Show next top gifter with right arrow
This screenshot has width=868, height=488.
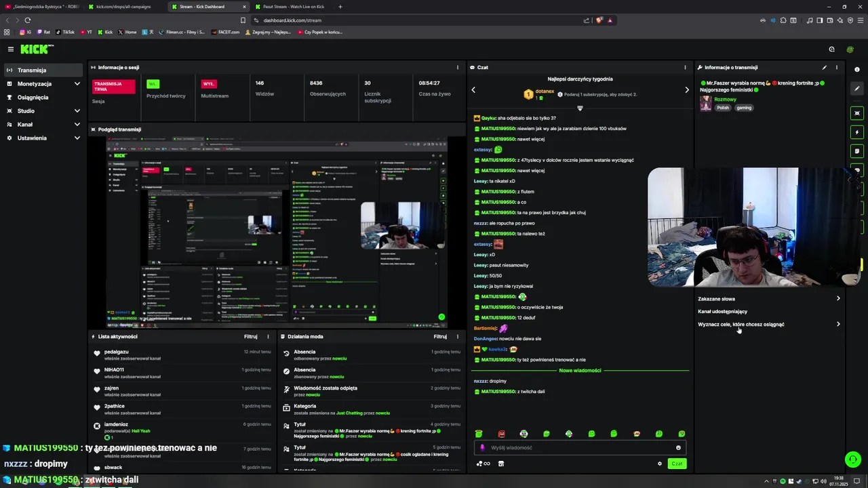pos(686,89)
